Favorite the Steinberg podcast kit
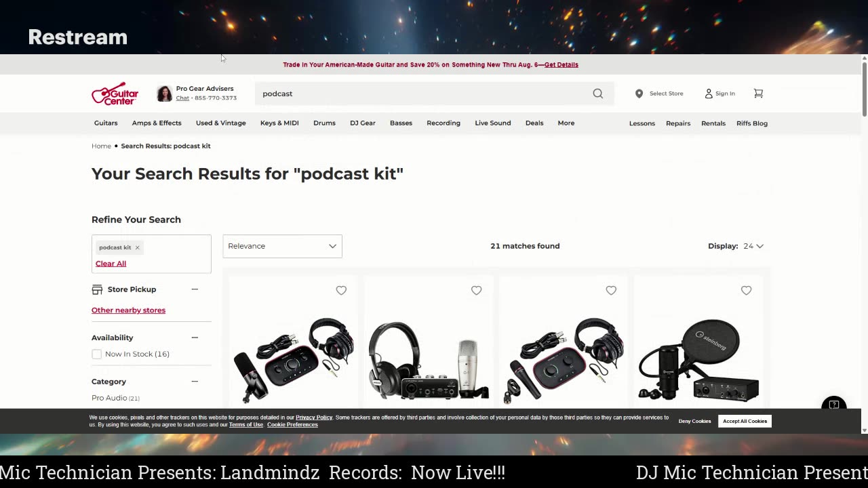Image resolution: width=868 pixels, height=488 pixels. [746, 290]
